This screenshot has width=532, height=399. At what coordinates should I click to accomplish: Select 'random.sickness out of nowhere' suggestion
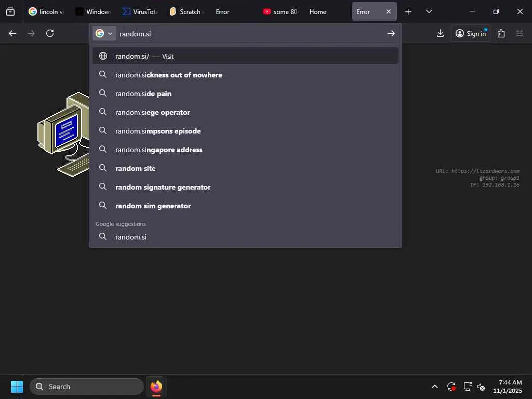245,75
